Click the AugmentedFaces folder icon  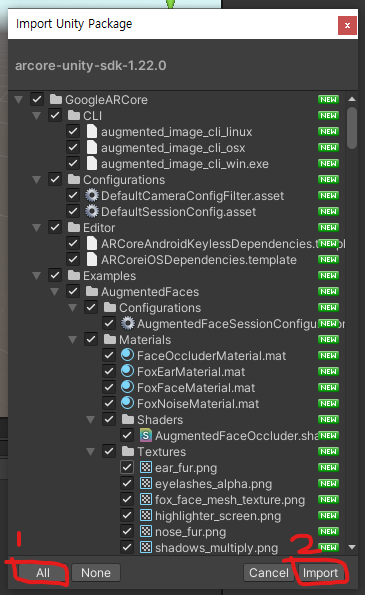click(92, 291)
